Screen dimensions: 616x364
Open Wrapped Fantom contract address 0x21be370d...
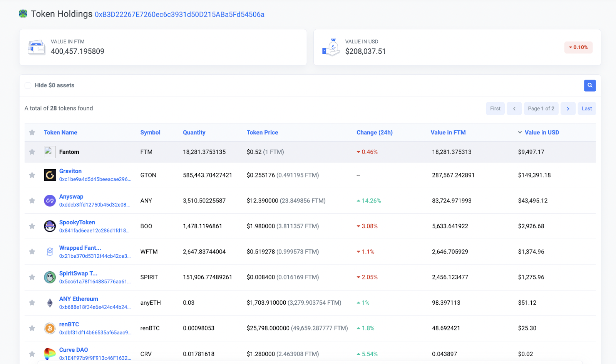95,256
